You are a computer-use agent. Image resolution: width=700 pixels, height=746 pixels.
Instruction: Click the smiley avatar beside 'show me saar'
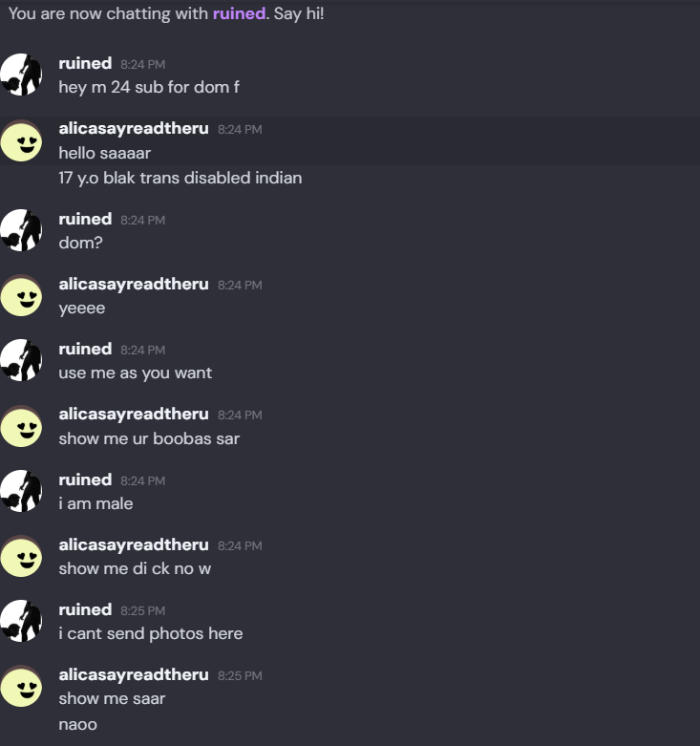click(x=21, y=686)
